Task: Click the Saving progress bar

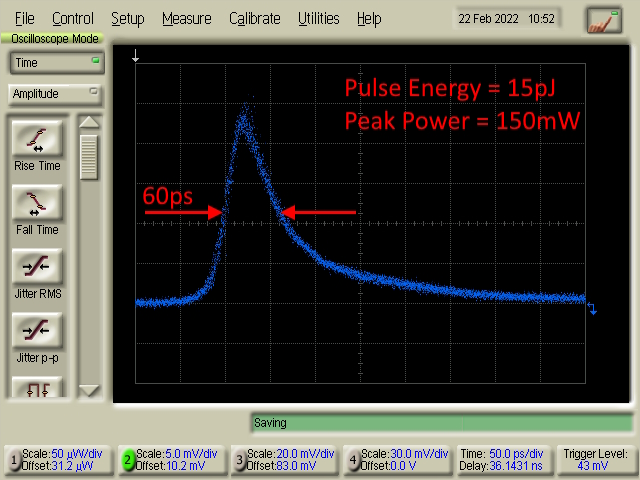Action: click(x=442, y=422)
